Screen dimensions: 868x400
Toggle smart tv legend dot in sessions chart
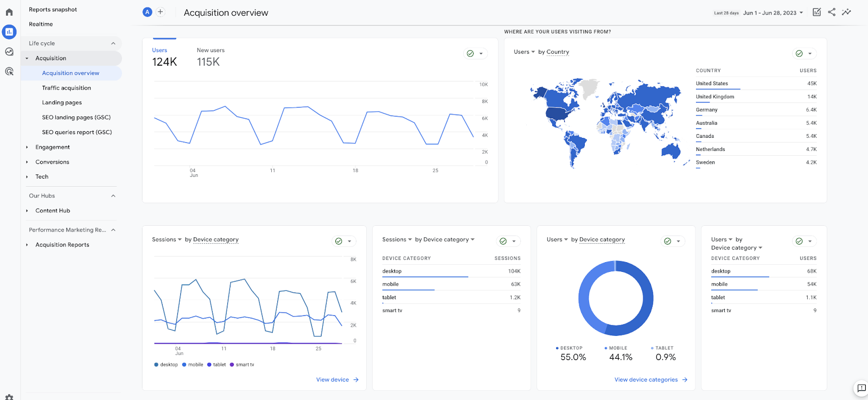point(232,365)
